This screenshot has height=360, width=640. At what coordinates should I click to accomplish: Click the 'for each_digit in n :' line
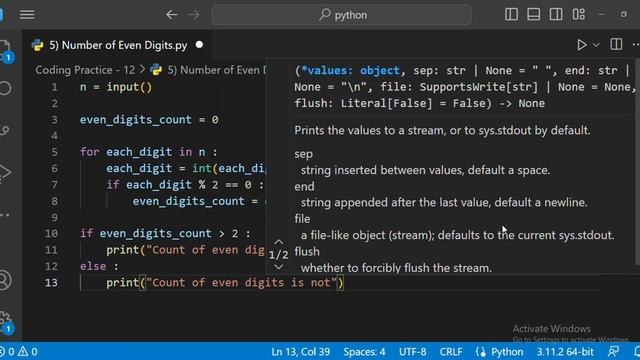pos(149,152)
